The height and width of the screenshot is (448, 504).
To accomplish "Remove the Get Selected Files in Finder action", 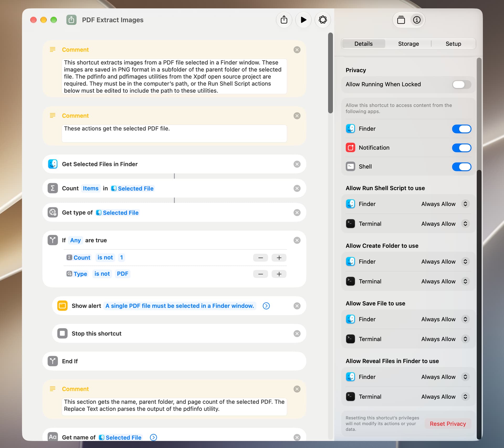I will coord(297,164).
